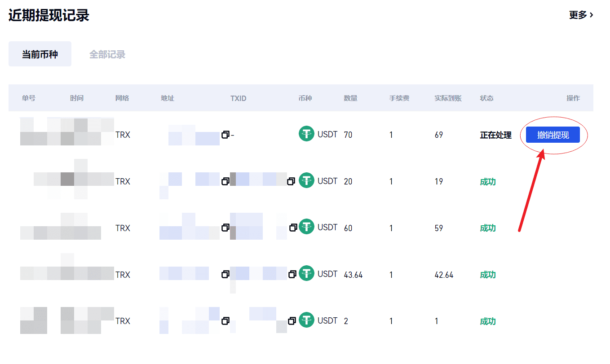Copy the TXID in the 60 USDT row
The height and width of the screenshot is (364, 610).
pos(293,228)
